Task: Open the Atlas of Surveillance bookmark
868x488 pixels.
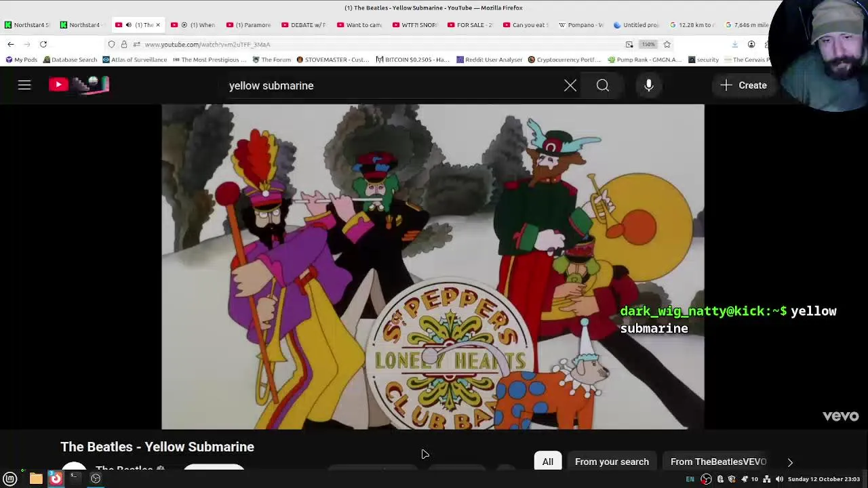Action: pos(134,60)
